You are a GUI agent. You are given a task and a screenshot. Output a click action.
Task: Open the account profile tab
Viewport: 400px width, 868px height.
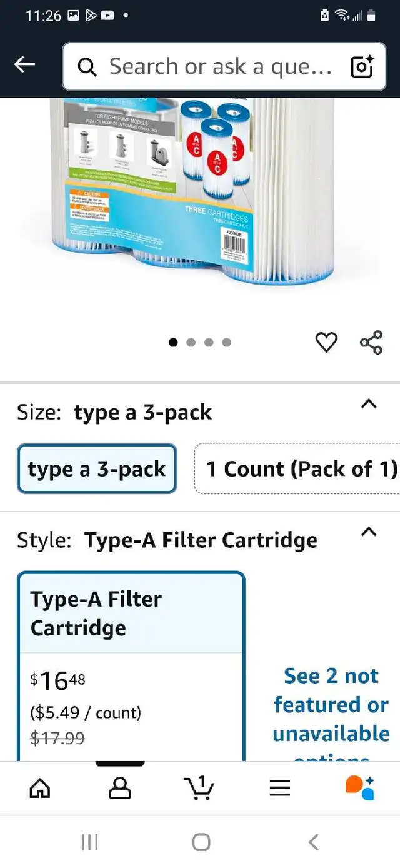pos(120,788)
